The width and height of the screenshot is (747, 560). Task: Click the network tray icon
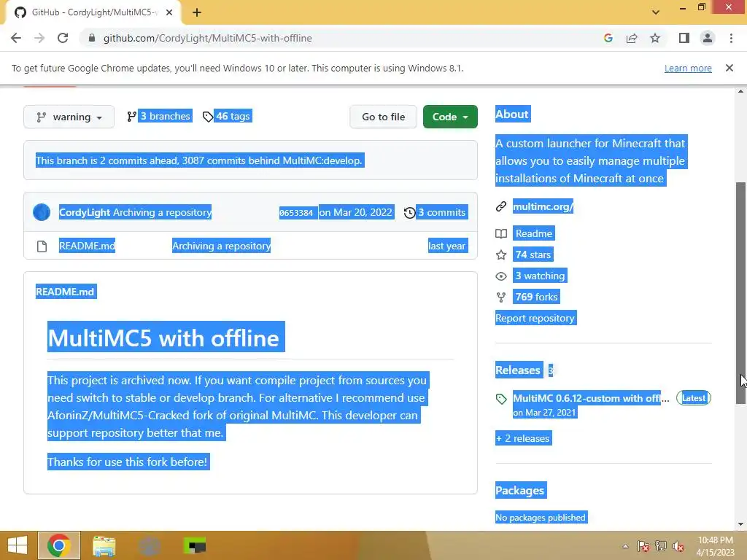661,546
